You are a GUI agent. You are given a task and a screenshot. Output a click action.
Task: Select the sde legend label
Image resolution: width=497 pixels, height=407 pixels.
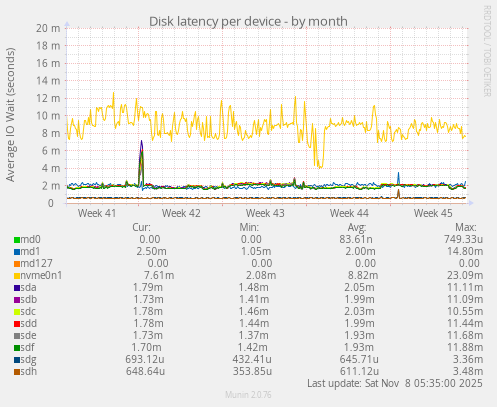pyautogui.click(x=29, y=335)
